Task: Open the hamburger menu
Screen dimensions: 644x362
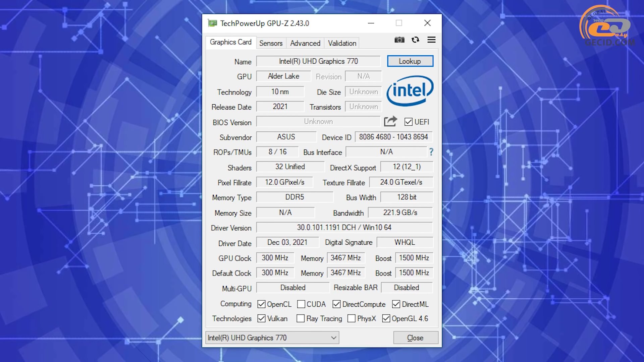Action: [x=431, y=40]
